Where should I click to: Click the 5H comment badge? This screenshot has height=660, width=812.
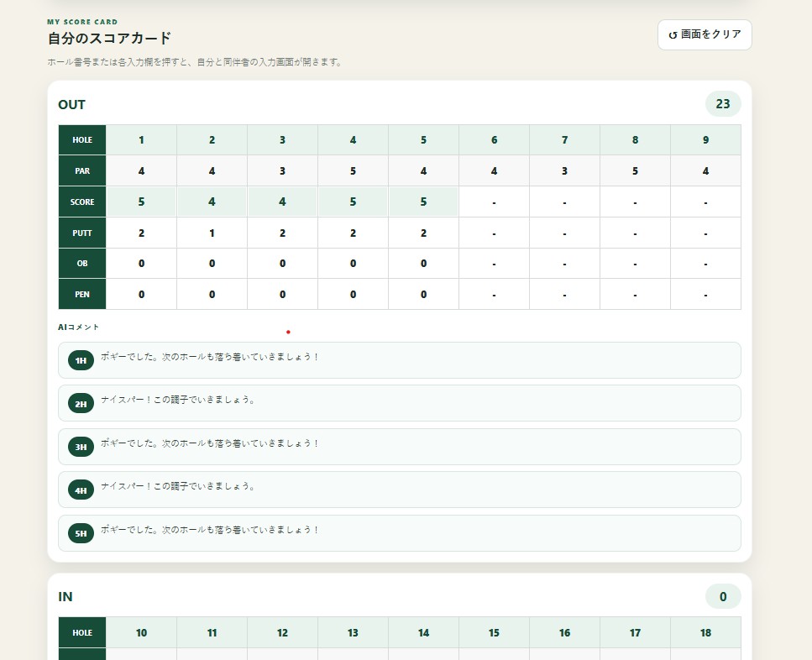[x=81, y=533]
